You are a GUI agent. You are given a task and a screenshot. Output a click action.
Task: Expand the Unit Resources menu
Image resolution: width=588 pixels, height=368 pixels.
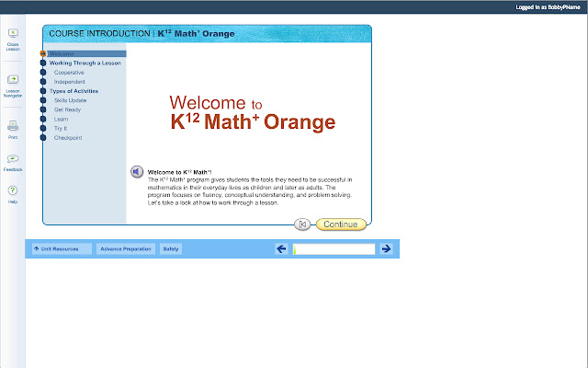click(61, 249)
